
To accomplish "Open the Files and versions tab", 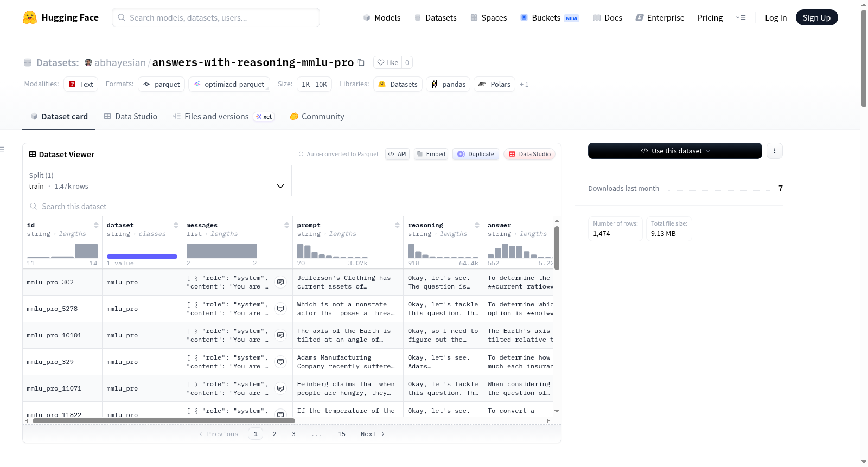I will [x=224, y=117].
